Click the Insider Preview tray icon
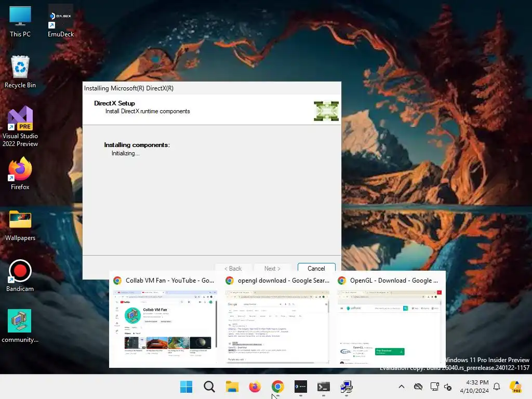 (x=516, y=387)
